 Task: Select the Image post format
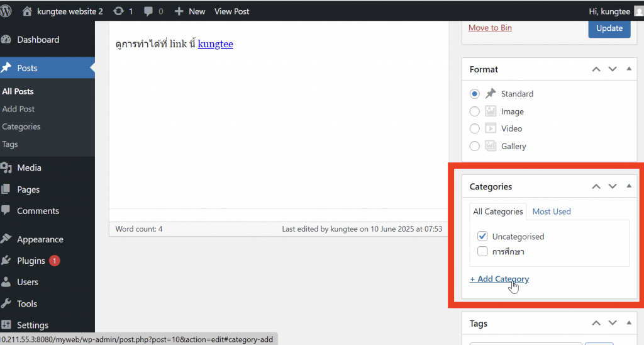click(474, 111)
